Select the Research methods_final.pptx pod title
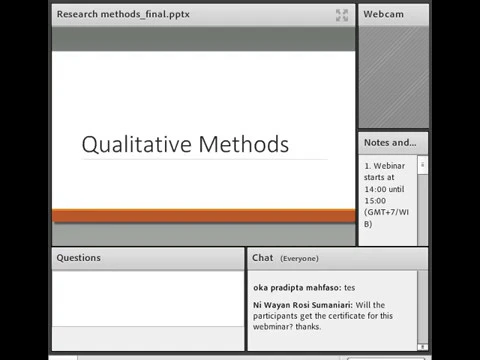This screenshot has width=480, height=360. pyautogui.click(x=123, y=14)
